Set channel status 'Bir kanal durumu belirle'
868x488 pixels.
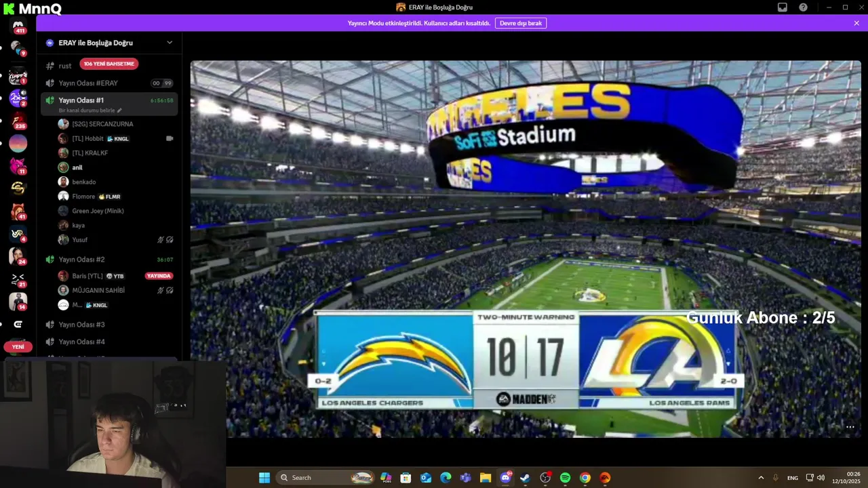point(90,110)
